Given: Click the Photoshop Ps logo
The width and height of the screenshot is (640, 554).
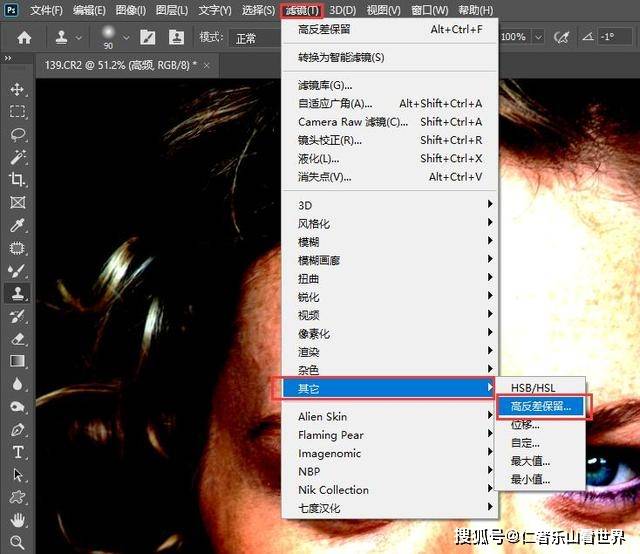Looking at the screenshot, I should pyautogui.click(x=11, y=9).
